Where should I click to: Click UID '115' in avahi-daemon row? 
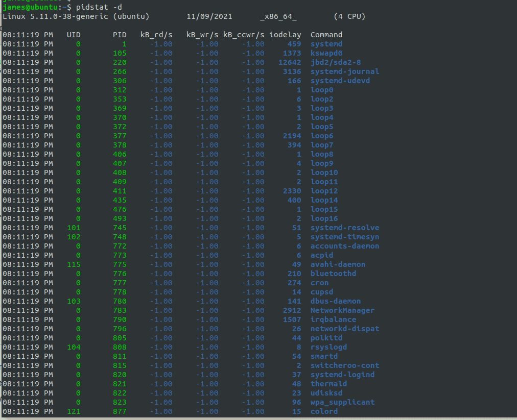tap(74, 264)
